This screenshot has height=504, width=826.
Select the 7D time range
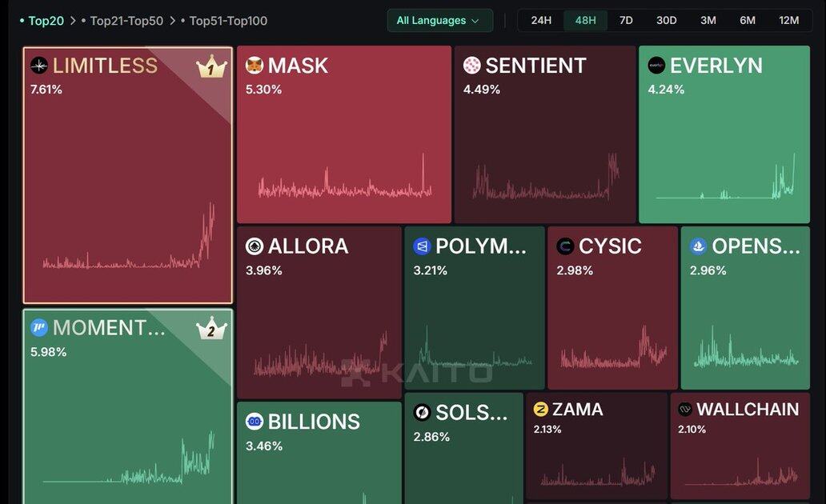626,20
